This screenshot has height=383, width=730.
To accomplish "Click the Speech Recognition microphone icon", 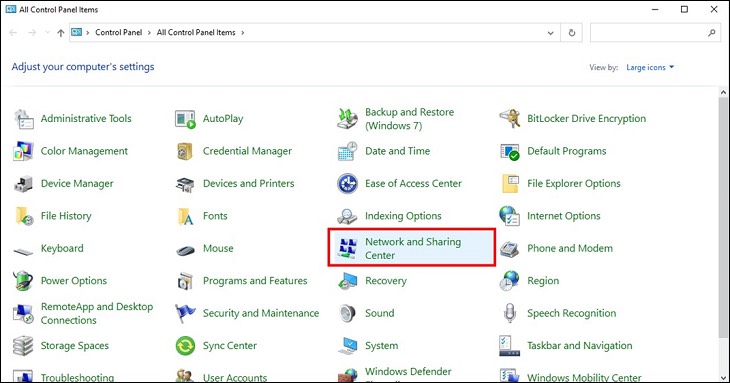I will point(509,313).
